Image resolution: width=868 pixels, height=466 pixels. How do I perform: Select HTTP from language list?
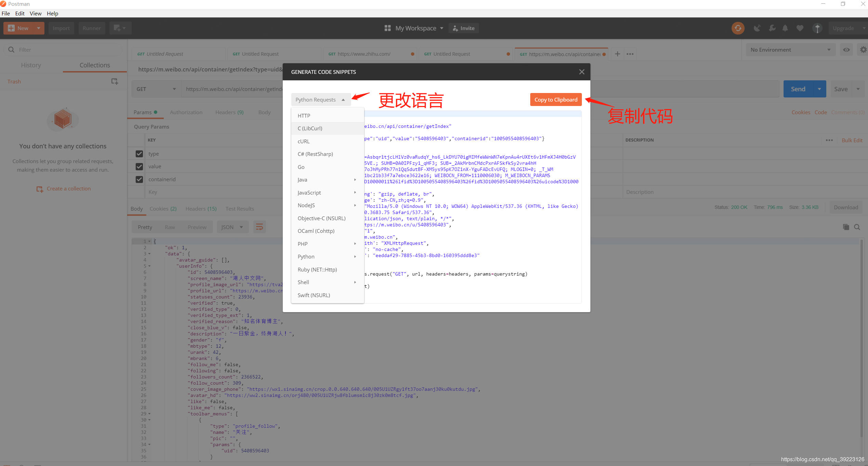click(327, 116)
